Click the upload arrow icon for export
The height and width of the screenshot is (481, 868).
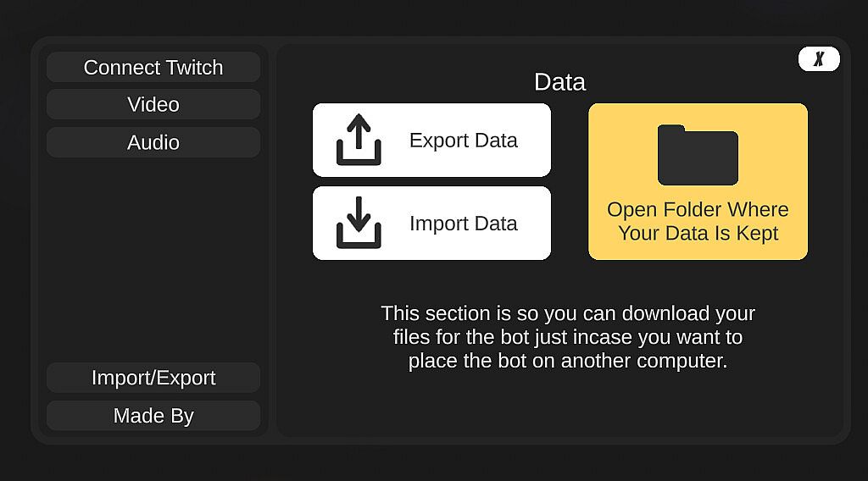(359, 140)
